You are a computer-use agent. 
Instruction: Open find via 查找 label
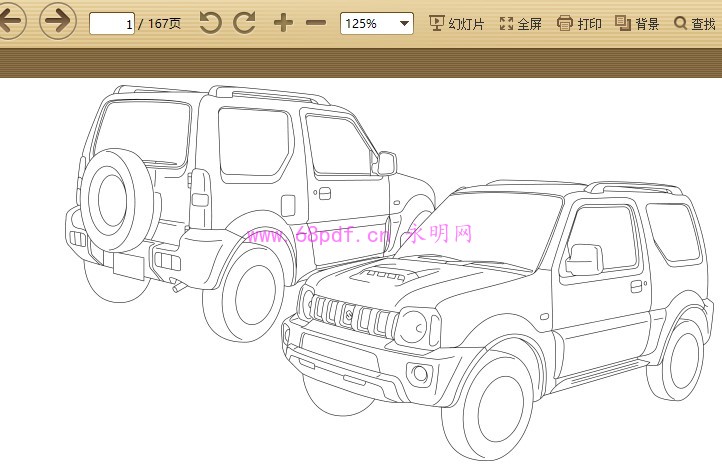pos(703,24)
